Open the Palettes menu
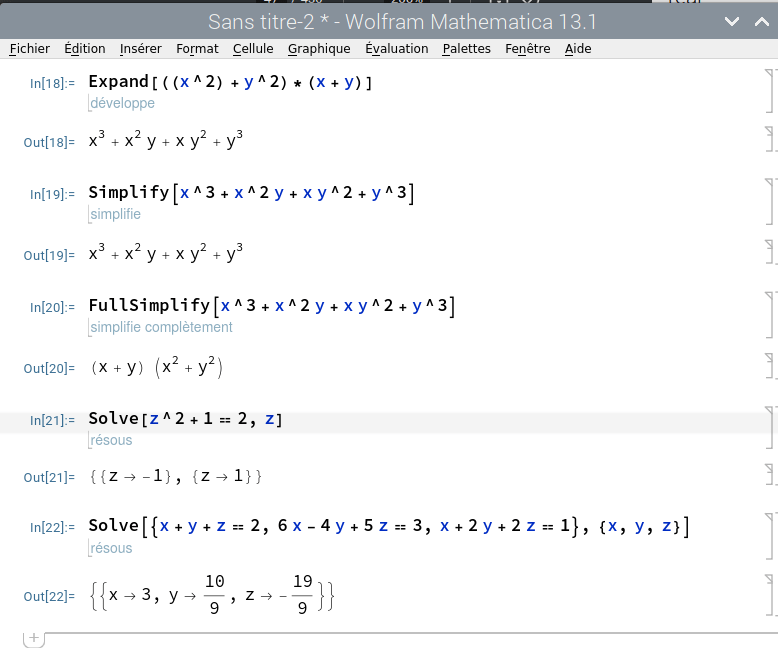The width and height of the screenshot is (778, 672). 466,48
